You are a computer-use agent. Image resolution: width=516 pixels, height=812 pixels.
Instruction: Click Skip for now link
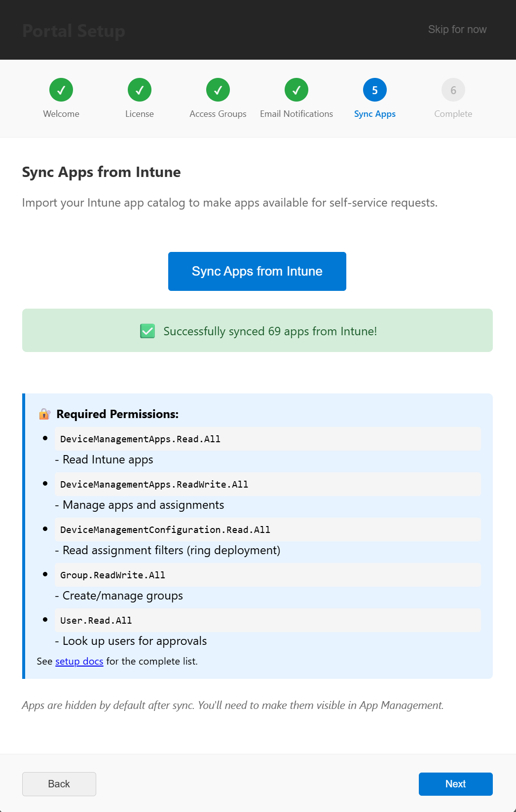[x=457, y=30]
